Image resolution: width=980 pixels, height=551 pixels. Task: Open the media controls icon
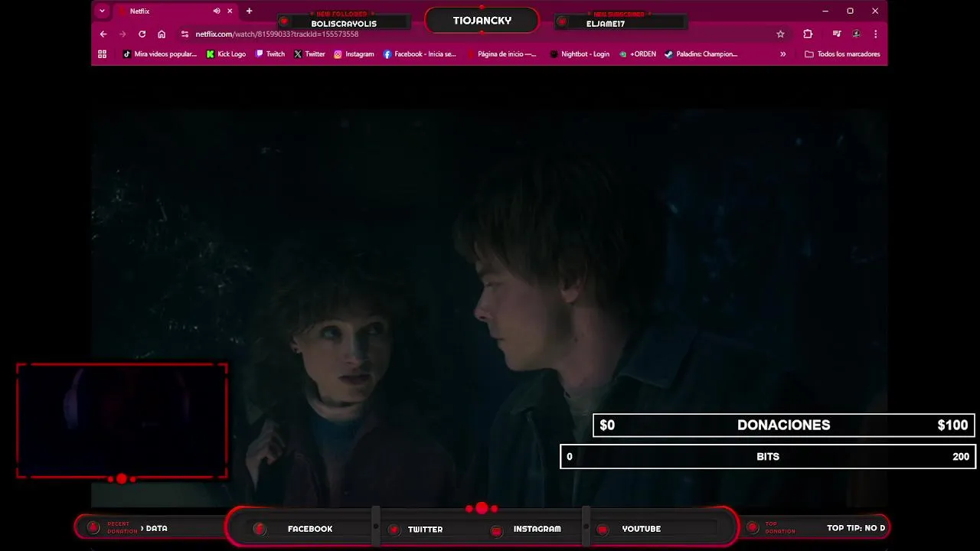837,34
